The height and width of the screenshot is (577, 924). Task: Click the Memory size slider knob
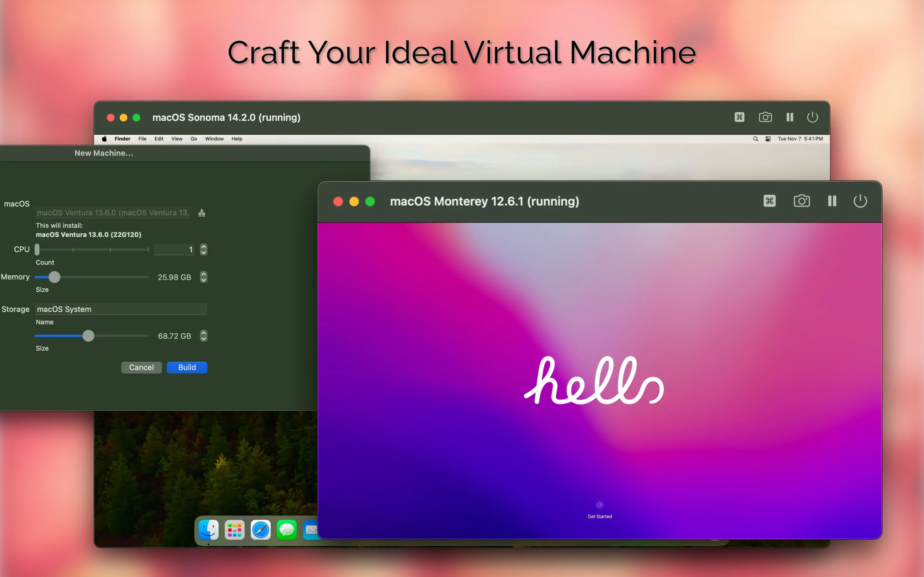55,277
